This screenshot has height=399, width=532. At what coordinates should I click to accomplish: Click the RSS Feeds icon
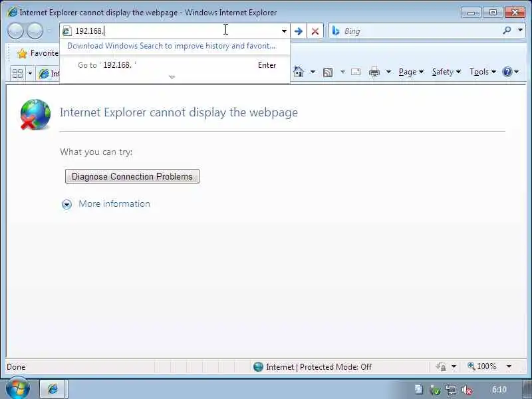point(328,72)
